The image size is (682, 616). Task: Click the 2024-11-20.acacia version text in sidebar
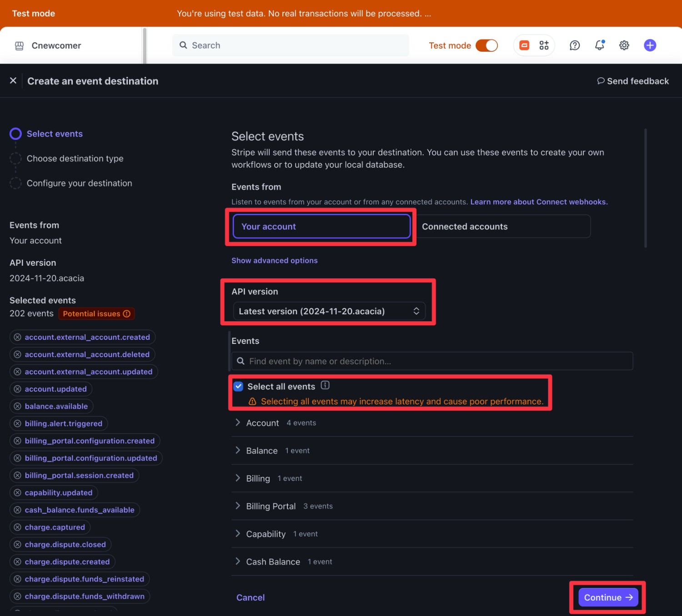click(x=47, y=278)
